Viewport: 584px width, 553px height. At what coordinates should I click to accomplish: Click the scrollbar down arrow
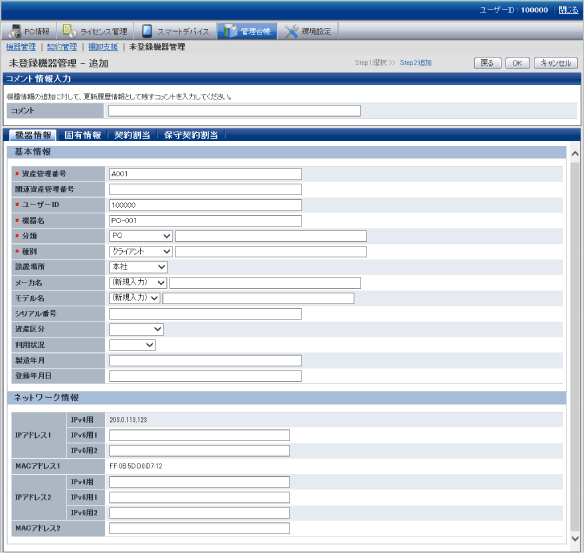coord(575,538)
